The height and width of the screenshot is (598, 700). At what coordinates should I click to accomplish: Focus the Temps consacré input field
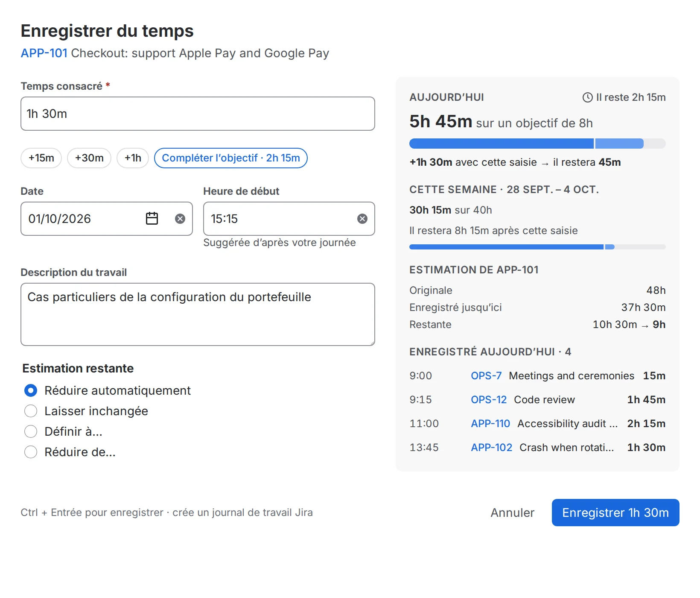pyautogui.click(x=198, y=114)
